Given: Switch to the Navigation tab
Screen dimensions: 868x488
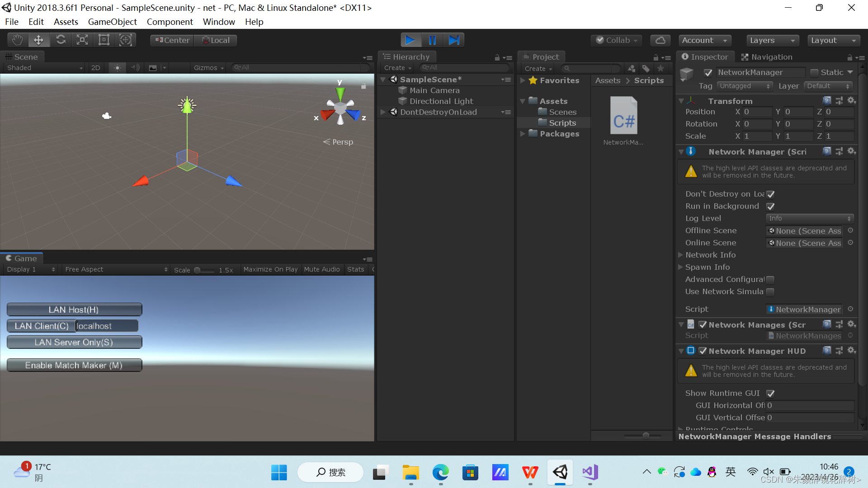Looking at the screenshot, I should [x=767, y=57].
